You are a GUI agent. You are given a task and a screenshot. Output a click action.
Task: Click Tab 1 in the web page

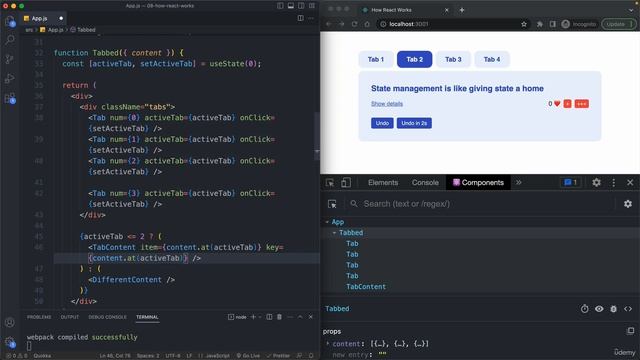pos(376,60)
